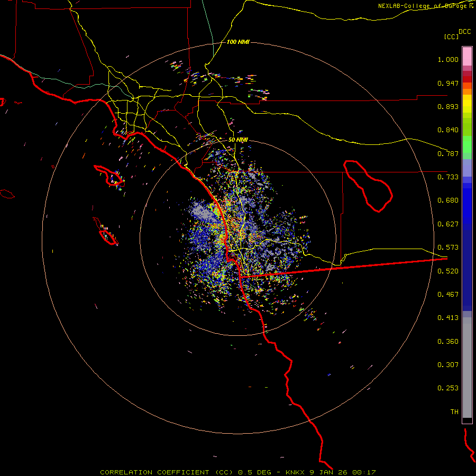
Task: Click the 0.733 scale value
Action: pos(448,177)
